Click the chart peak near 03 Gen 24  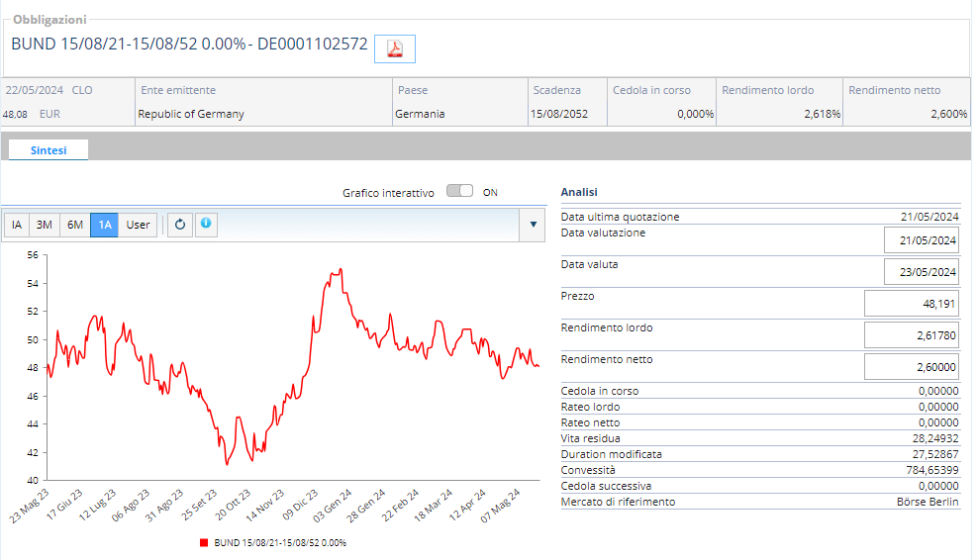(x=341, y=269)
